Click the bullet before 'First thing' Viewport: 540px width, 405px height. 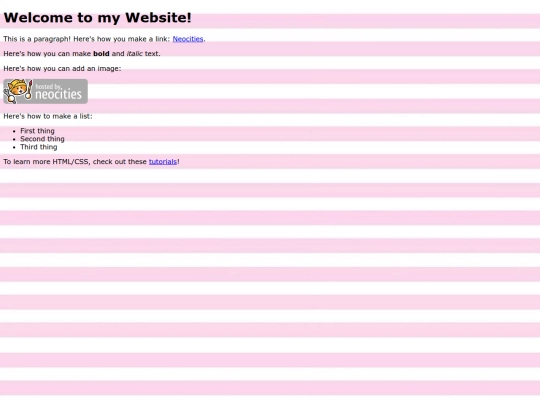(14, 131)
